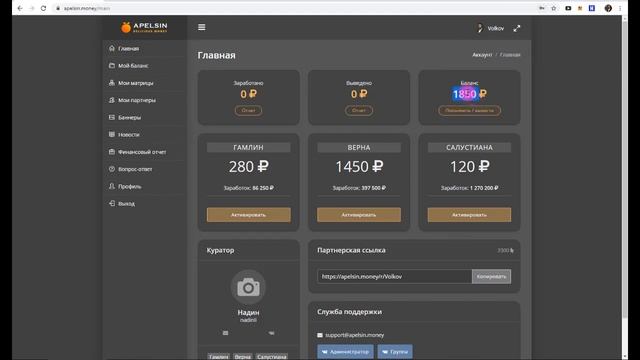640x360 pixels.
Task: Click the 'Заработок: 86 250 ₽' text
Action: (249, 188)
